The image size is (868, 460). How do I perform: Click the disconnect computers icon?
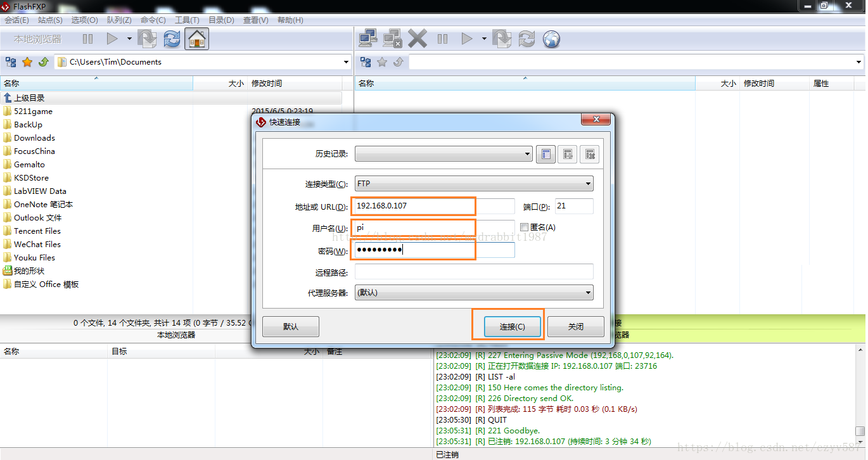[392, 39]
